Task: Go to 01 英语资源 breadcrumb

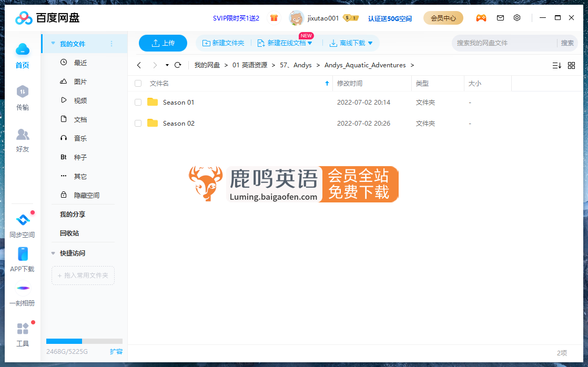Action: [x=250, y=65]
